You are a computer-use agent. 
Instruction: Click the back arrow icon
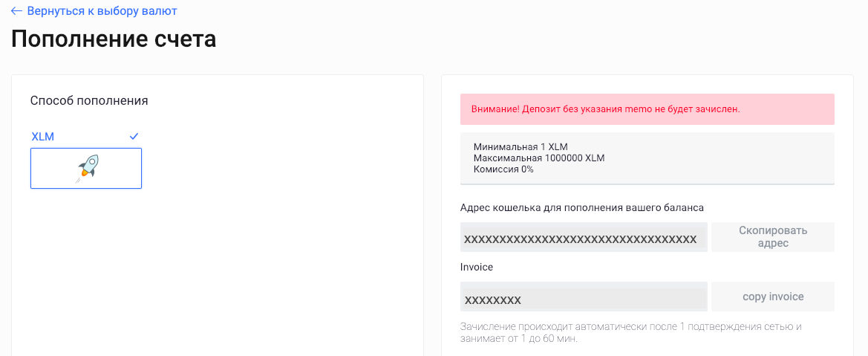point(16,11)
